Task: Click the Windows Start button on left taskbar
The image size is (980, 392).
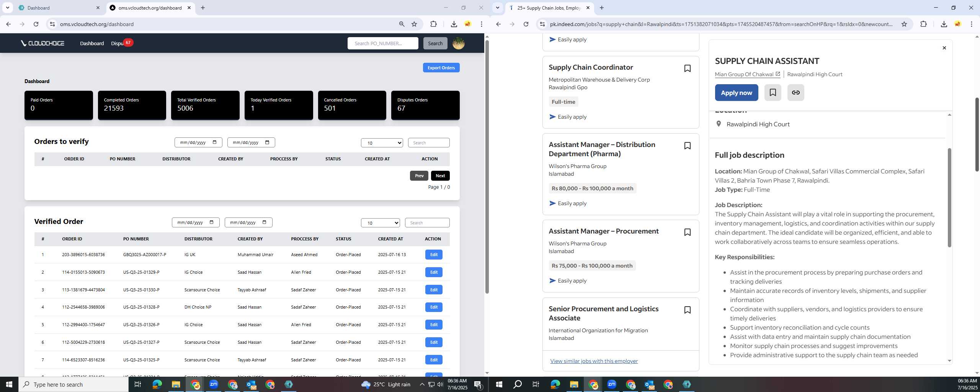Action: point(9,384)
